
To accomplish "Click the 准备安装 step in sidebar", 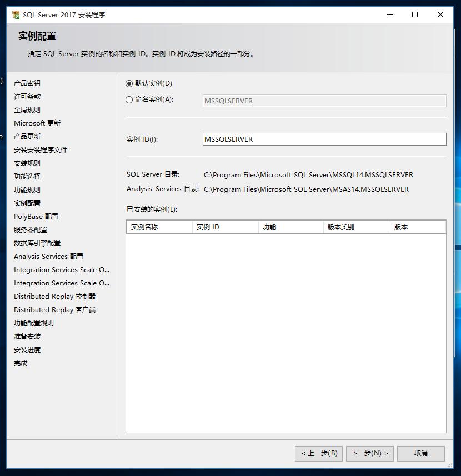I will (27, 337).
